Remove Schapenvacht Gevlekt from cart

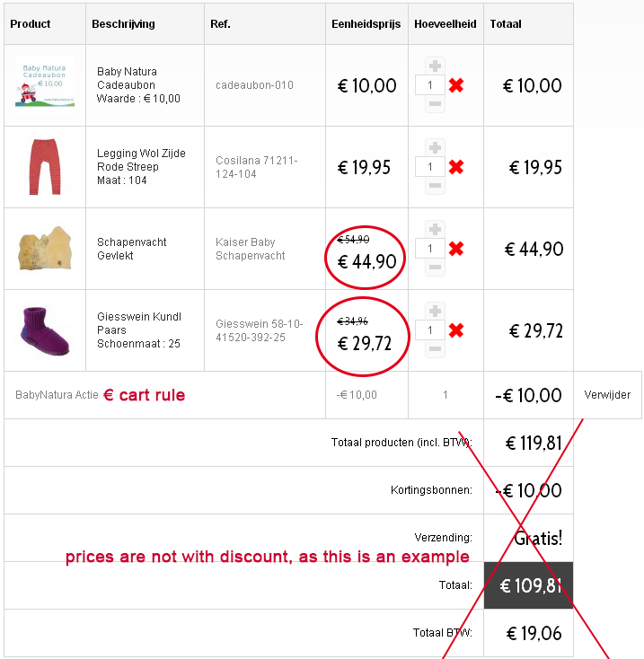click(456, 249)
